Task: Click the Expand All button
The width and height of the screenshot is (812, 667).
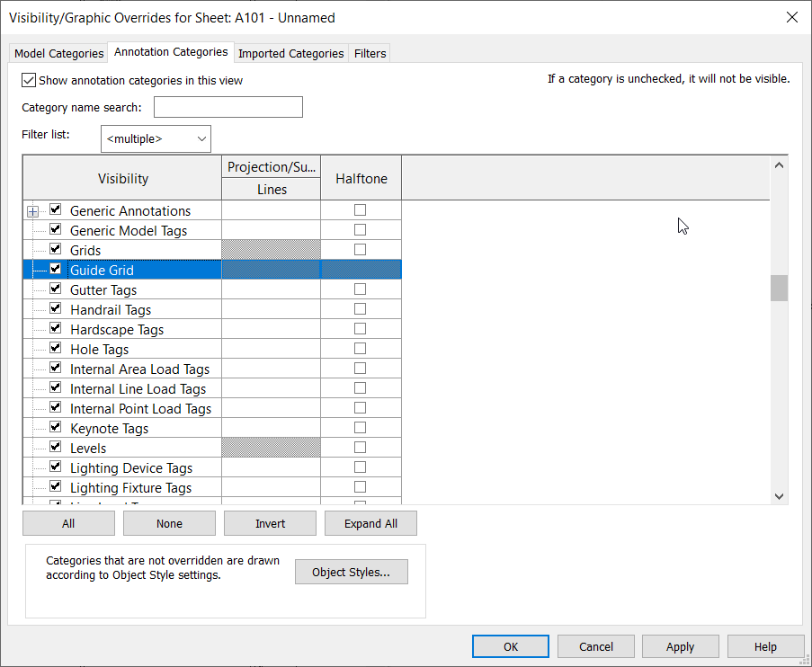Action: [370, 522]
